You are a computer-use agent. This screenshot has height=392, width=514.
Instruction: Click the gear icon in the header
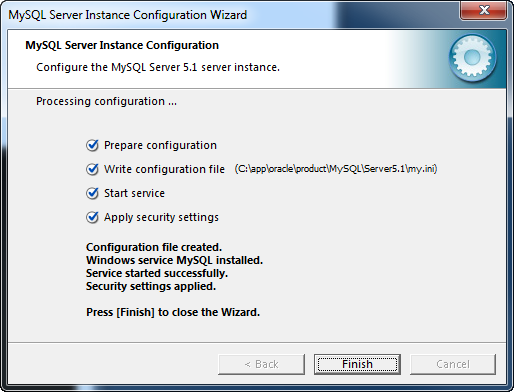472,58
